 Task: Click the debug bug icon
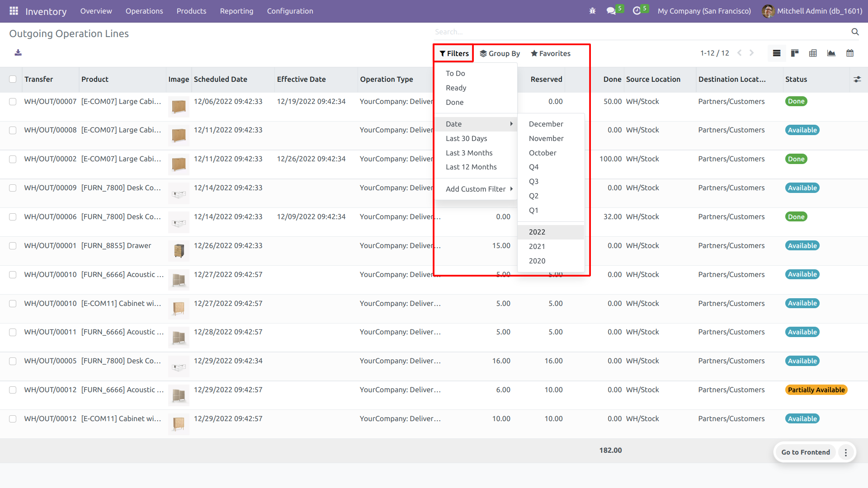(592, 11)
